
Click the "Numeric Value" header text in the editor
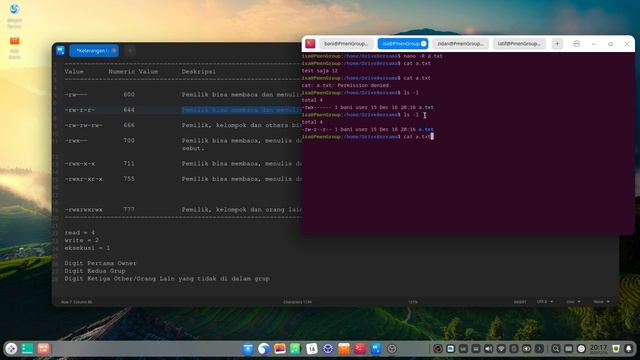[x=133, y=71]
